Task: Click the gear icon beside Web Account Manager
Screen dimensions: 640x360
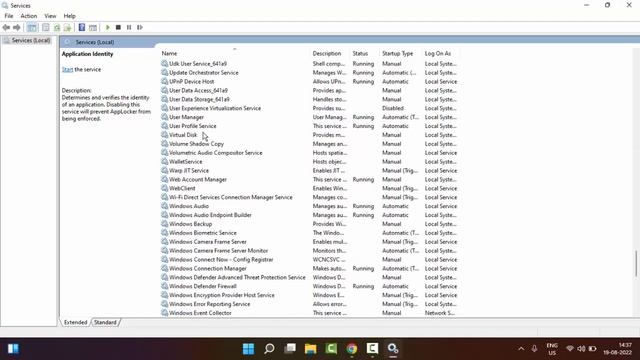Action: (x=164, y=180)
